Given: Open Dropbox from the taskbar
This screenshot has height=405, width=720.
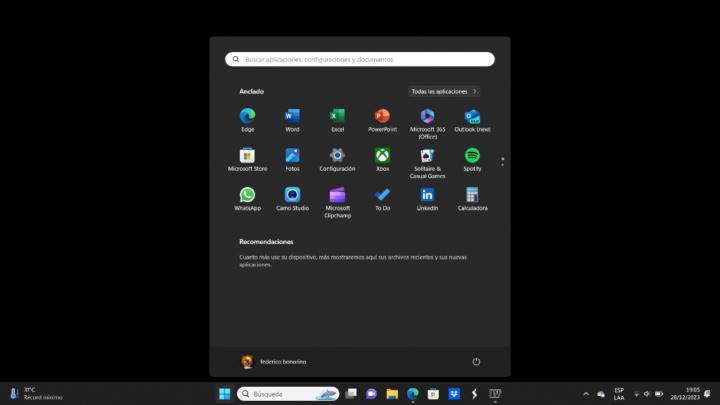Looking at the screenshot, I should (454, 394).
